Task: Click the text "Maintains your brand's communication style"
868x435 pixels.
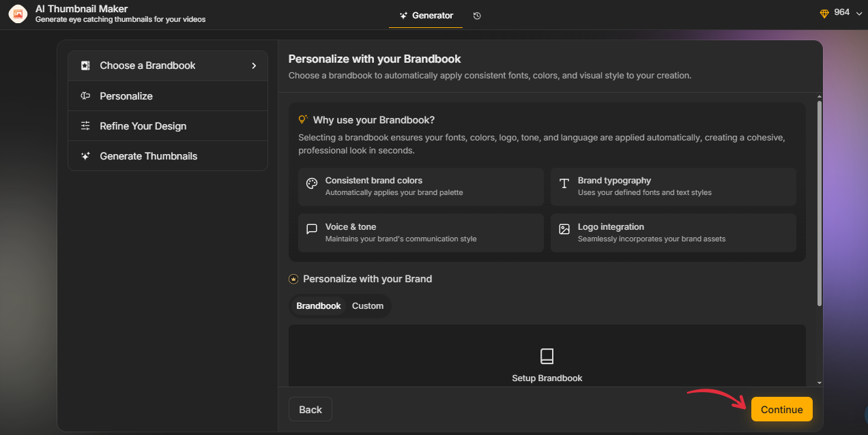Action: coord(401,239)
